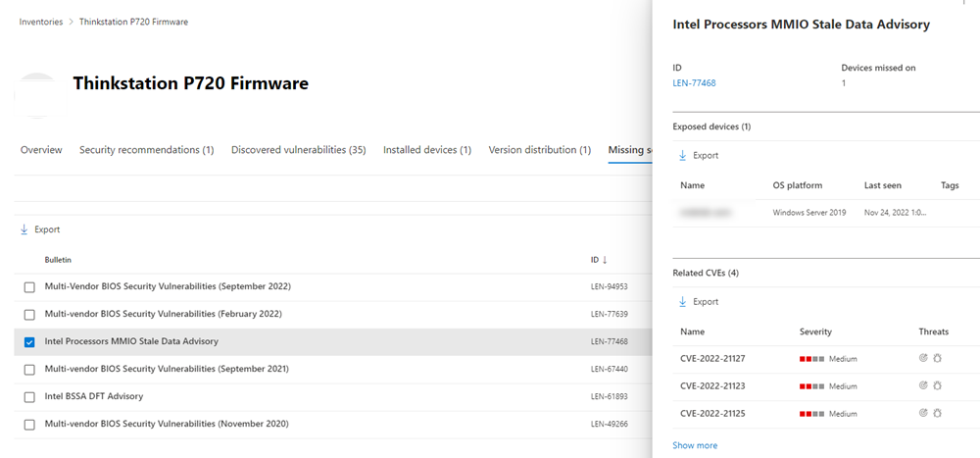
Task: Click the Tags column header
Action: tap(950, 185)
